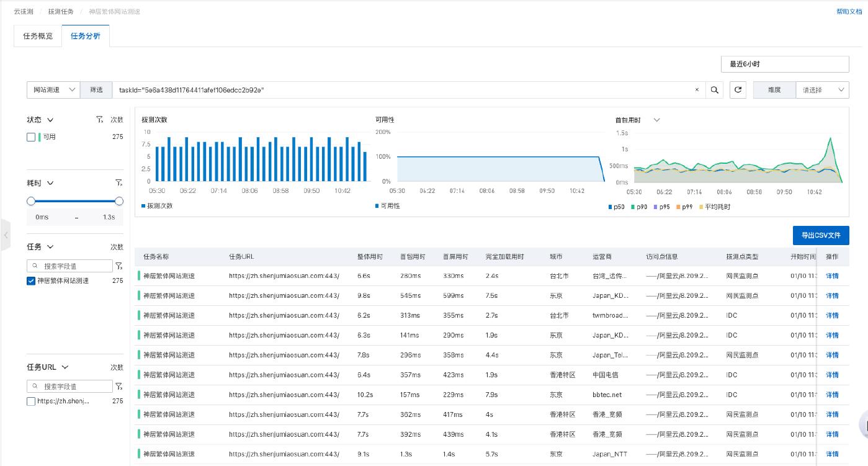Click the refresh icon button
Image resolution: width=868 pixels, height=466 pixels.
(x=738, y=90)
